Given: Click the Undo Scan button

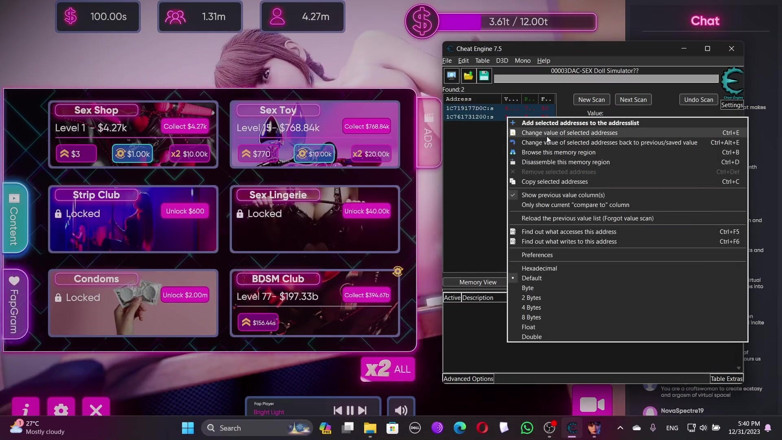Looking at the screenshot, I should click(x=698, y=99).
